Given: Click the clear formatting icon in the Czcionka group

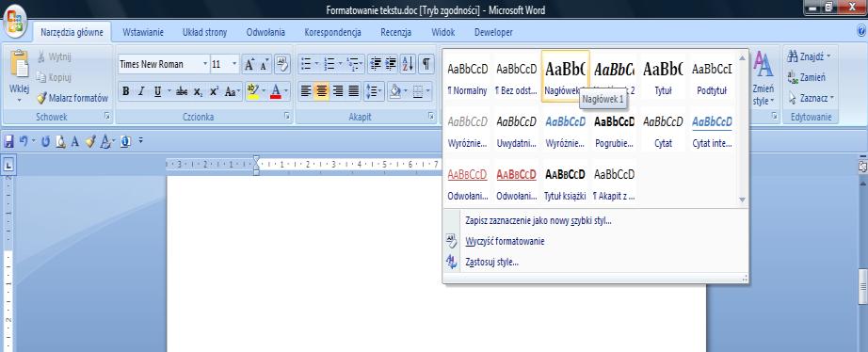Looking at the screenshot, I should click(281, 64).
